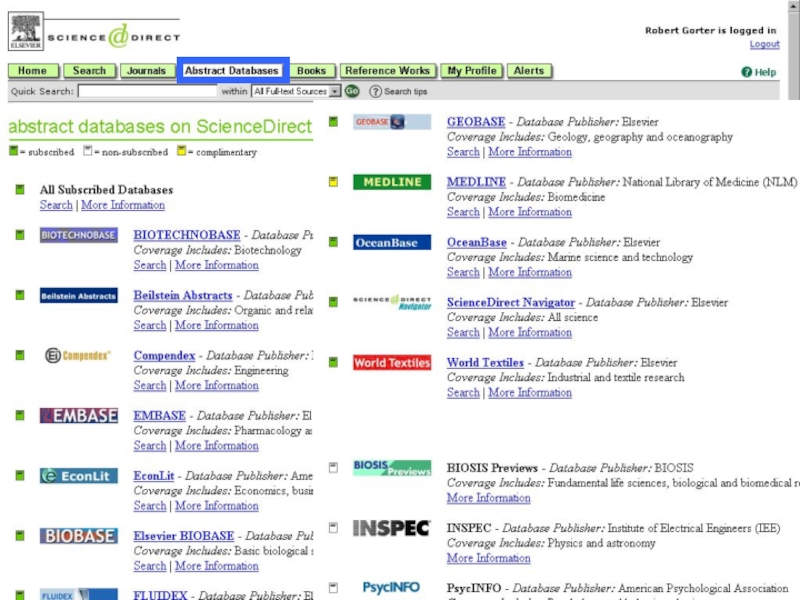This screenshot has width=800, height=600.
Task: Open More Information for All Subscribed Databases
Action: click(123, 205)
